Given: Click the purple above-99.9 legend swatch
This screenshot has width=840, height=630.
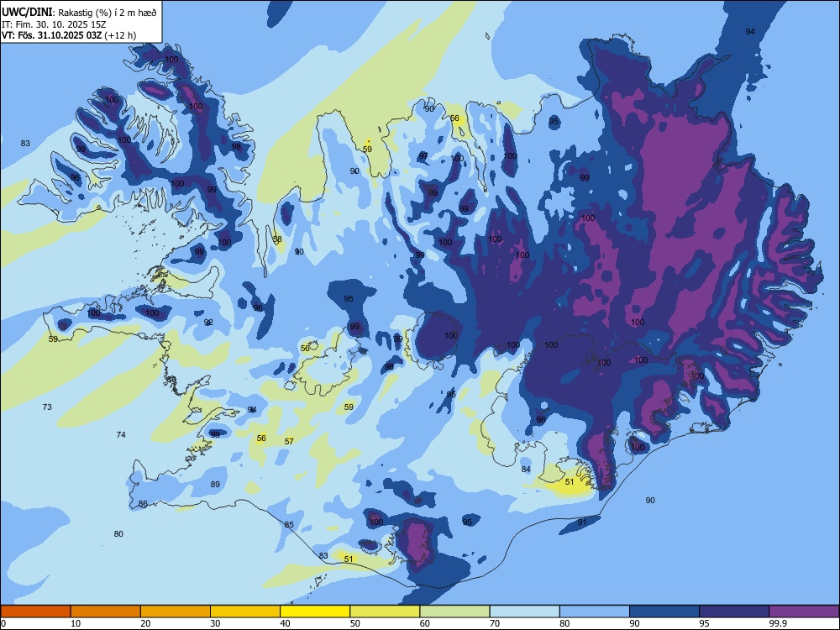Looking at the screenshot, I should 804,612.
